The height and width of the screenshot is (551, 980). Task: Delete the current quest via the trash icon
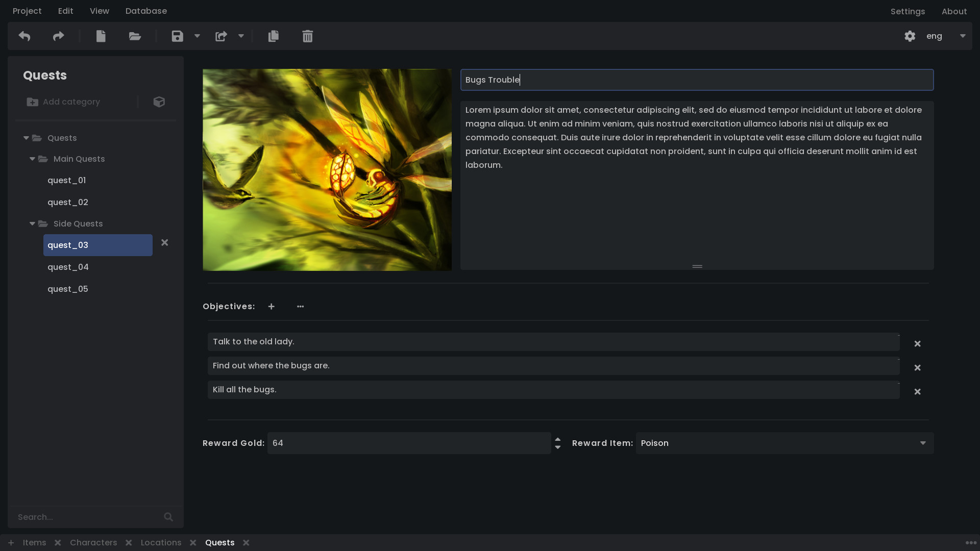[307, 36]
